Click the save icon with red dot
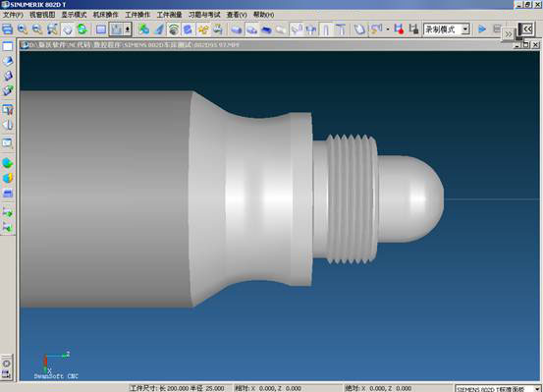Viewport: 543px width, 392px height. coord(400,29)
